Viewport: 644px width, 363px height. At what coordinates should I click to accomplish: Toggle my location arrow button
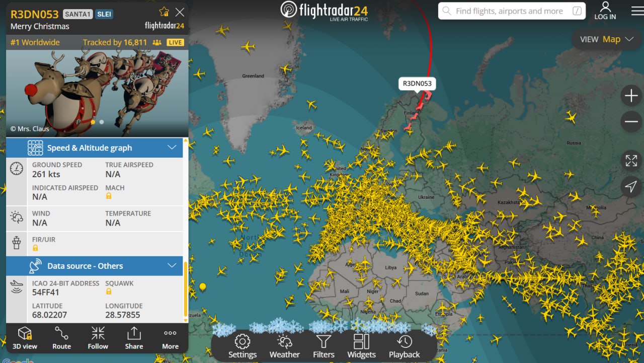631,187
